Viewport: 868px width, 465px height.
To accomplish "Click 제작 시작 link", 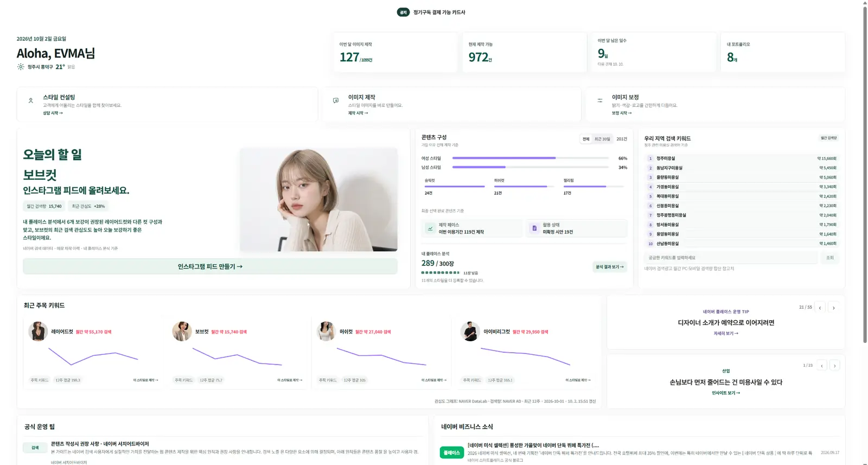I will [358, 113].
